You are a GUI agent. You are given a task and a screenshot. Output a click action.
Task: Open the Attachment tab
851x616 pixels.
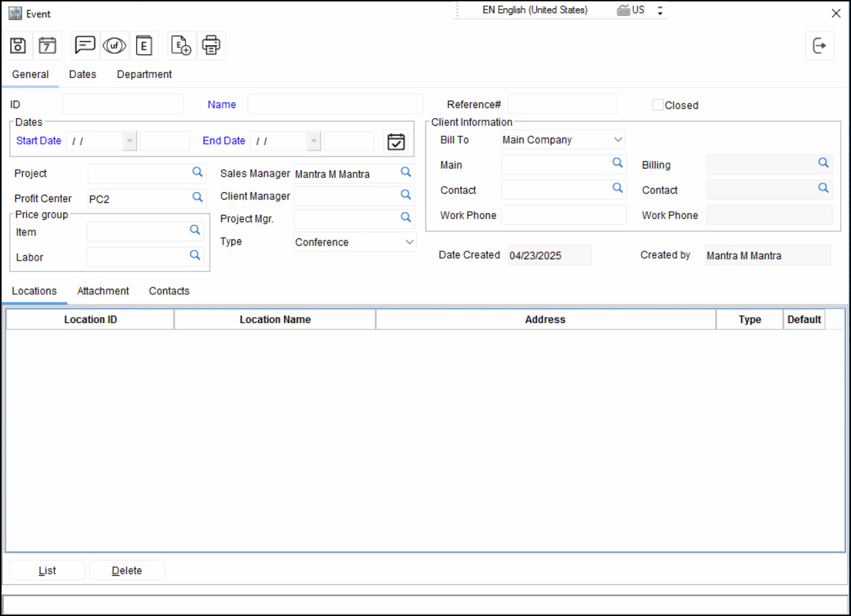pyautogui.click(x=103, y=291)
